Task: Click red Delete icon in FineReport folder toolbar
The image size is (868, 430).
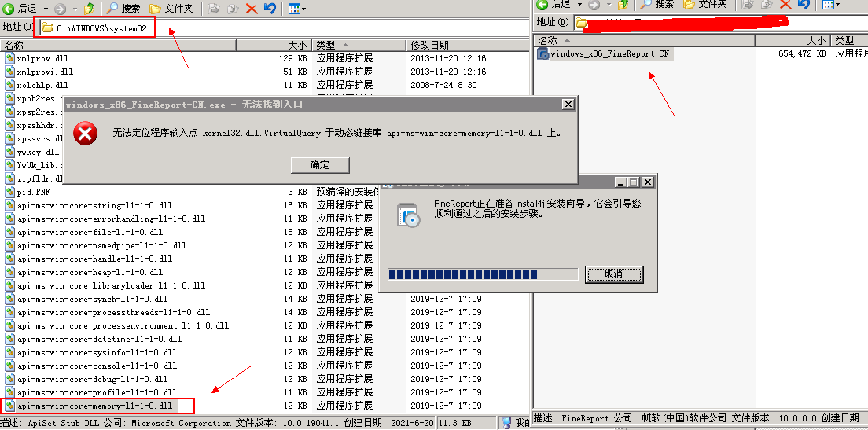Action: click(785, 5)
